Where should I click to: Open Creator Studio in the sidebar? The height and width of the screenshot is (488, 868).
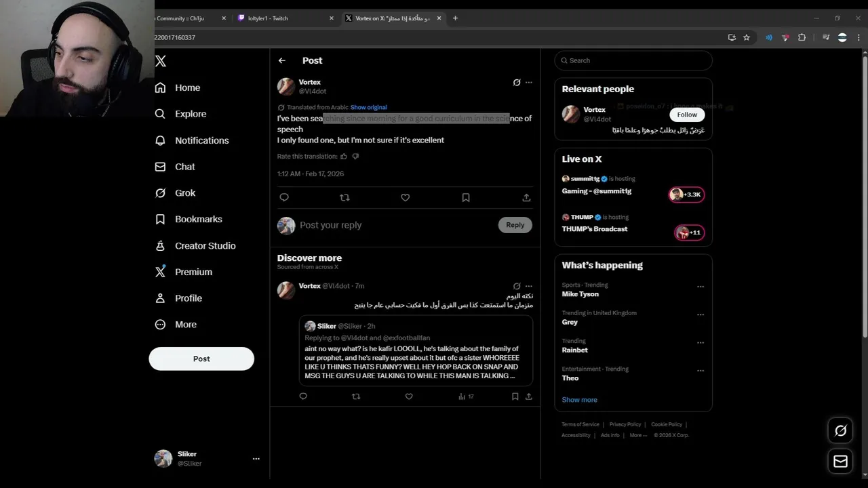point(195,245)
